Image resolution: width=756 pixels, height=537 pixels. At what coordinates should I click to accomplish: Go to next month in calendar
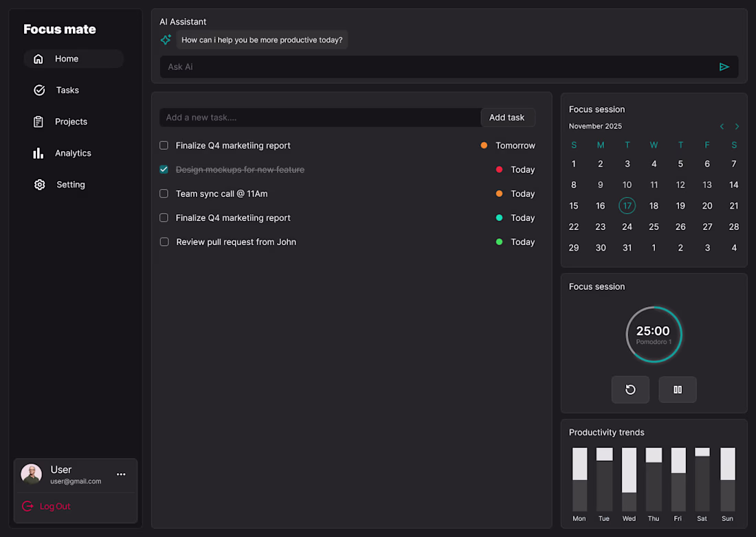point(737,126)
